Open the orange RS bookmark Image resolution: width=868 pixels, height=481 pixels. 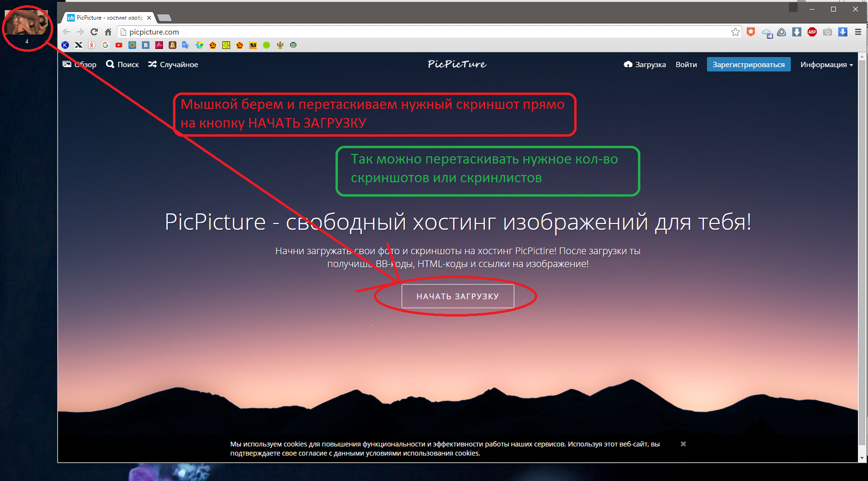coord(253,45)
